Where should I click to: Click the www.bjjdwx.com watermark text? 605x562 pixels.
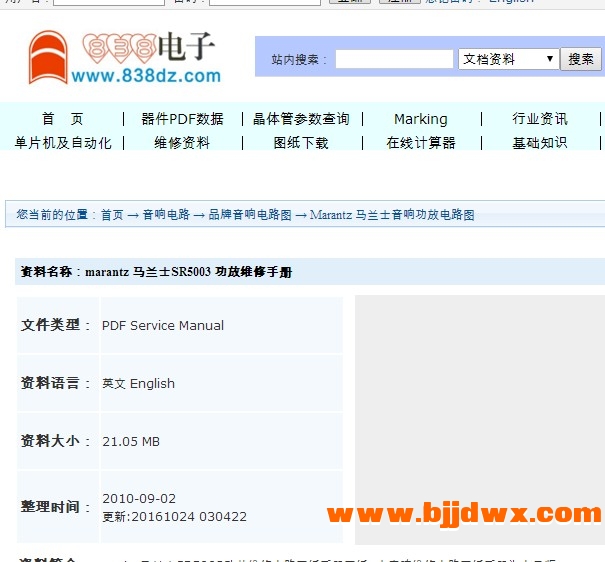463,514
